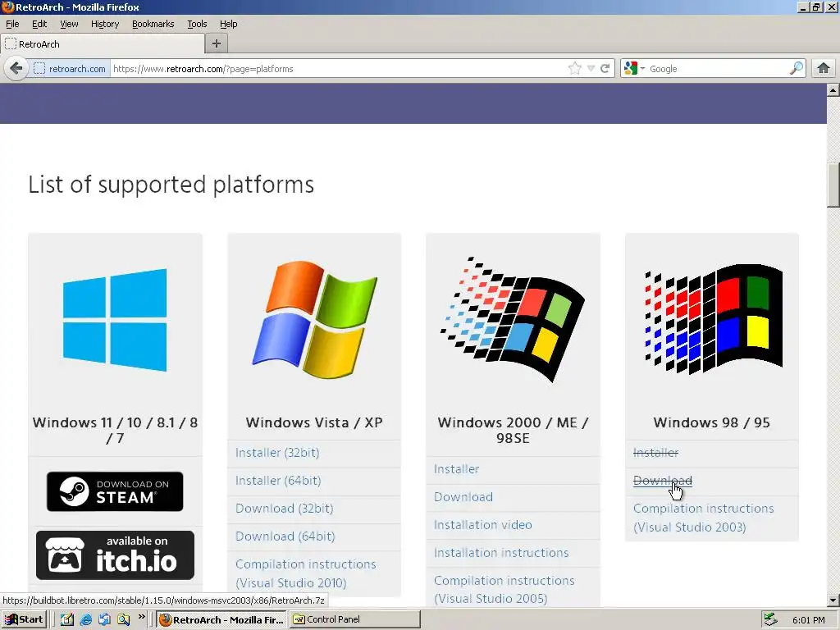Switch to Control Panel taskbar button
Viewport: 840px width, 630px height.
[x=355, y=619]
